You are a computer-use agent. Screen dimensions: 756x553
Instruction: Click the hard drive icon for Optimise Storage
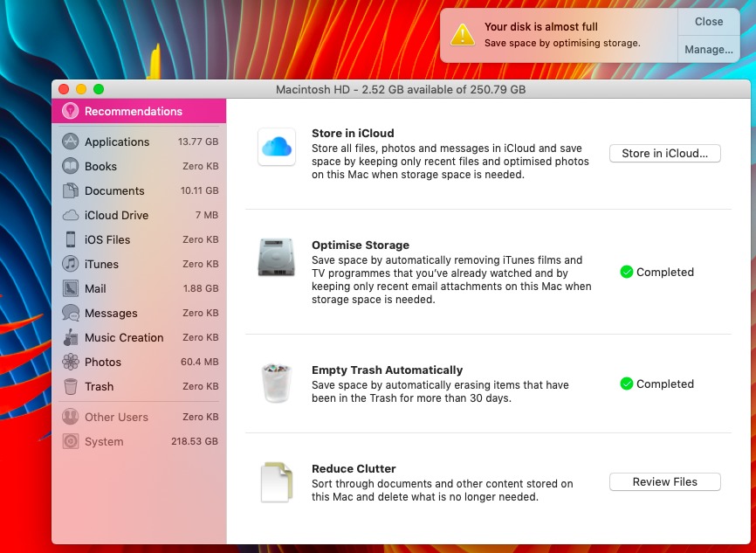click(276, 257)
